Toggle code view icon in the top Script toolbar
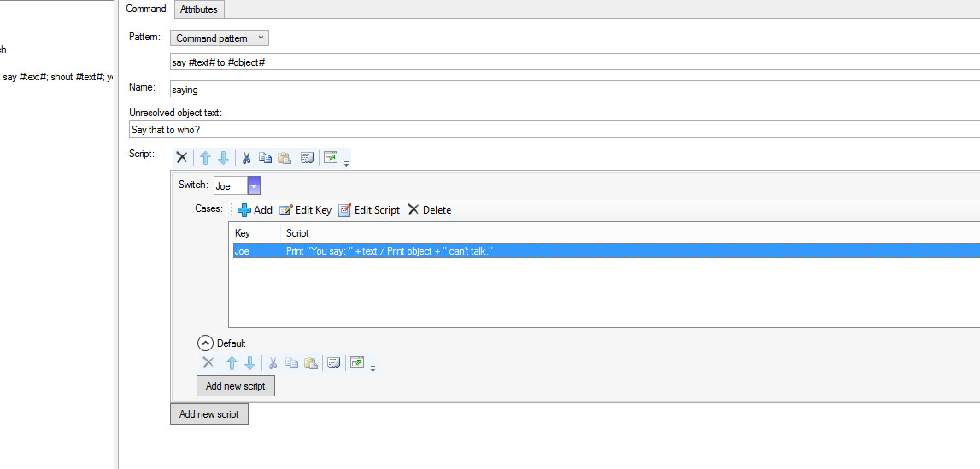The image size is (980, 469). [x=308, y=158]
